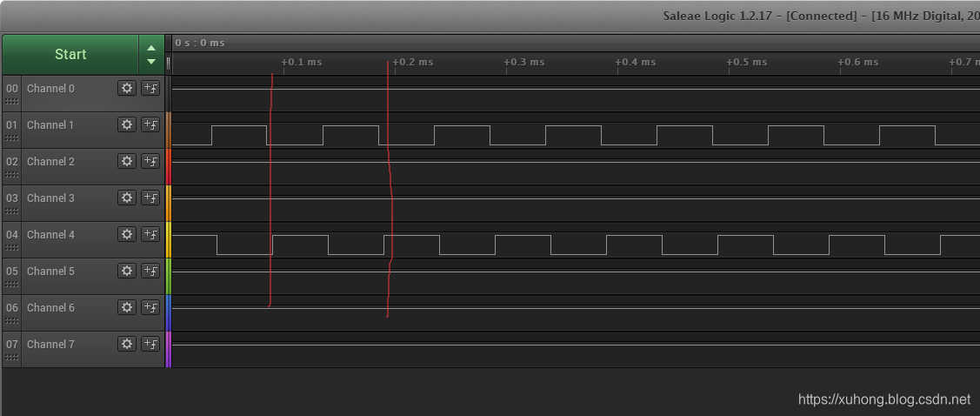Open Channel 4 settings gear
Image resolution: width=980 pixels, height=416 pixels.
[127, 234]
